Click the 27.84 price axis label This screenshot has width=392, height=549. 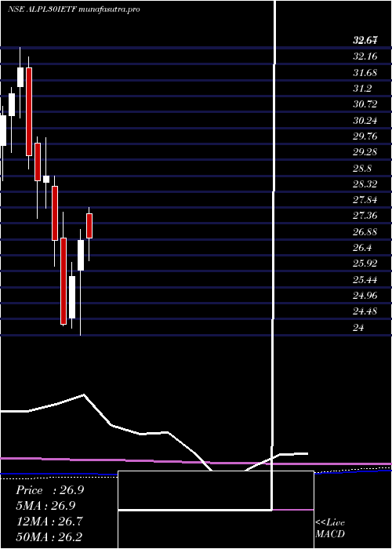click(365, 200)
